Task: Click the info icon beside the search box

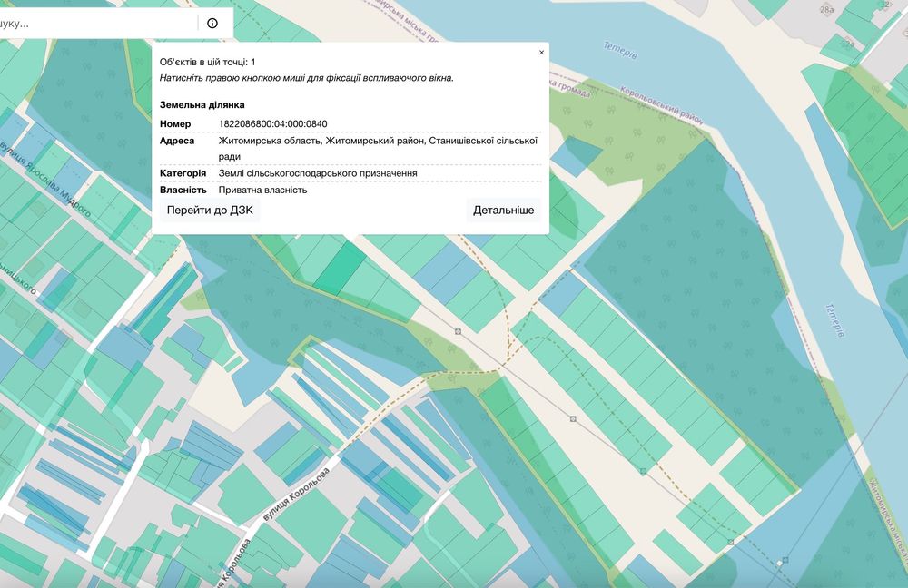Action: (x=212, y=24)
